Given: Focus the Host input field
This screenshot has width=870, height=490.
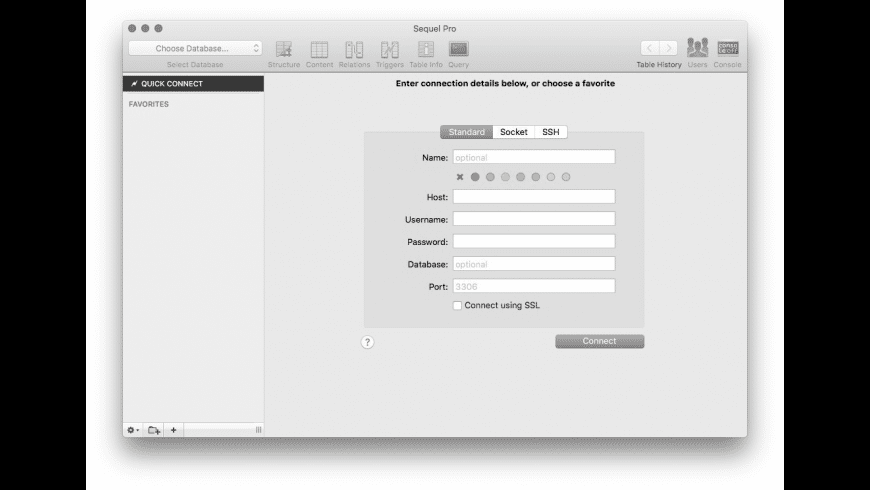Looking at the screenshot, I should tap(534, 196).
